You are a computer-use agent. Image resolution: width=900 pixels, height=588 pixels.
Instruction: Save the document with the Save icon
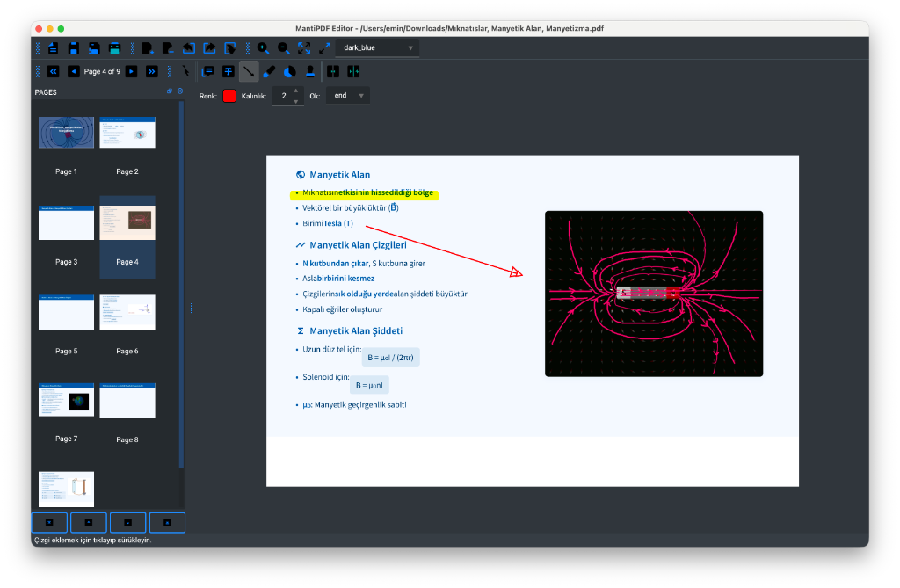(x=73, y=47)
